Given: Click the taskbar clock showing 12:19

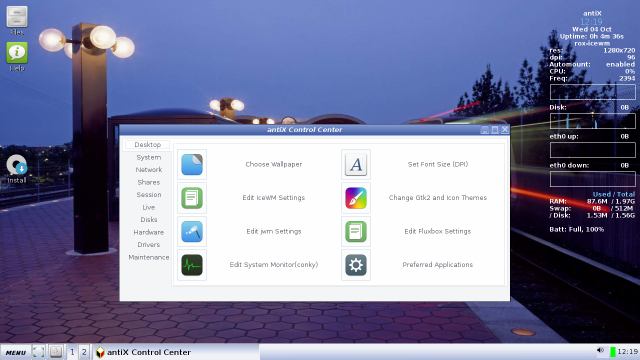Looking at the screenshot, I should click(628, 351).
